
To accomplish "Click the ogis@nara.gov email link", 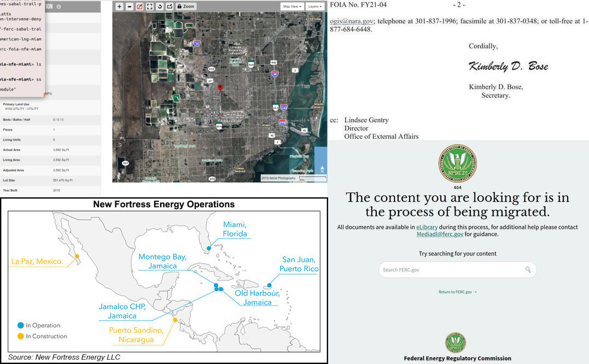I will pos(352,21).
